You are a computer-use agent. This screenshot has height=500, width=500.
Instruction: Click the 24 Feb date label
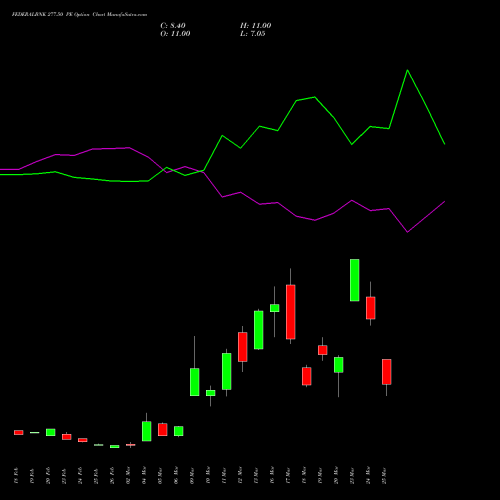80,476
